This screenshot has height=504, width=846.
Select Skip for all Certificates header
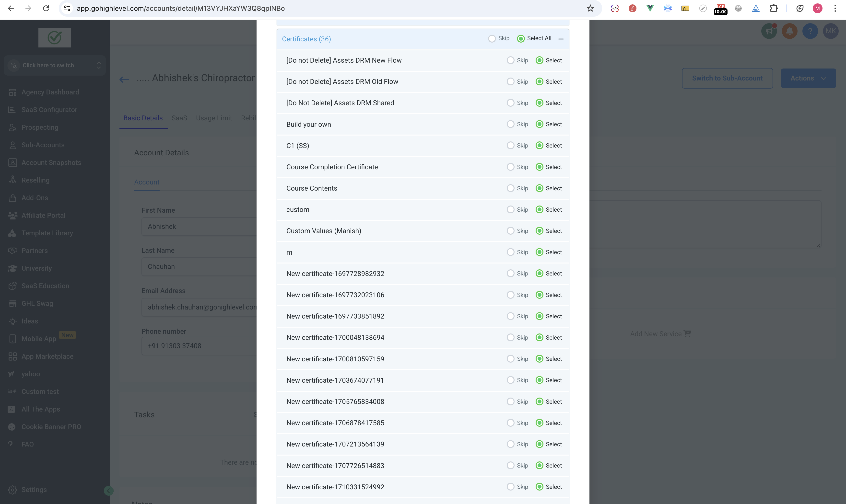coord(492,39)
